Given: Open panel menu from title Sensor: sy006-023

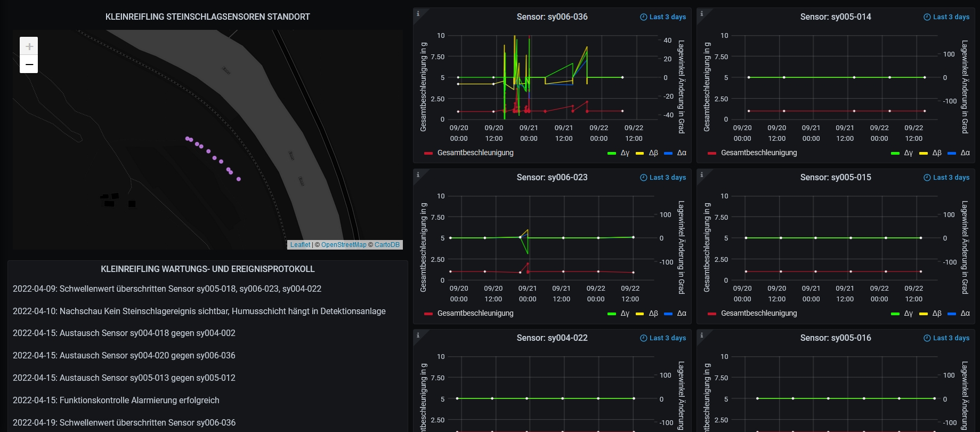Looking at the screenshot, I should click(x=552, y=178).
